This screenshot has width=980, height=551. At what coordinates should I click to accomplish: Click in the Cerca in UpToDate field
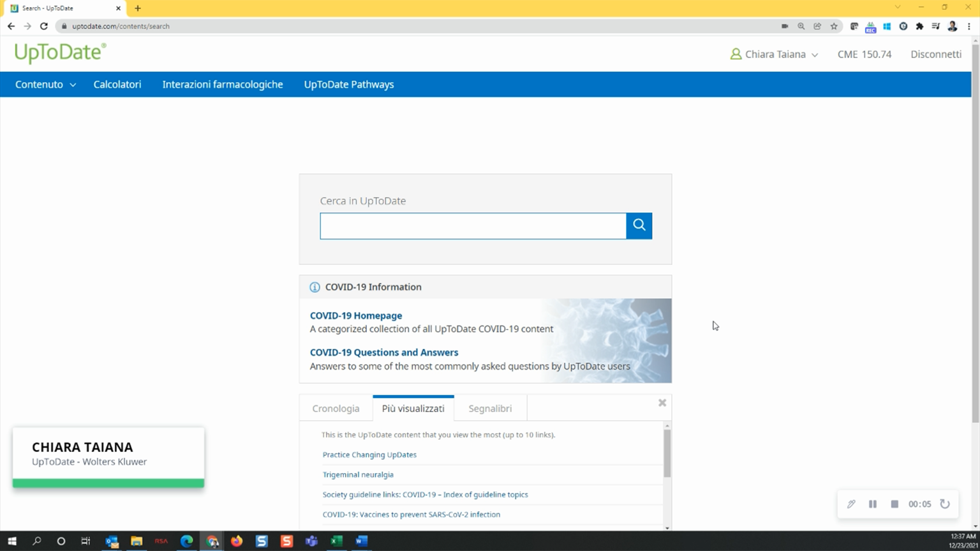point(472,226)
